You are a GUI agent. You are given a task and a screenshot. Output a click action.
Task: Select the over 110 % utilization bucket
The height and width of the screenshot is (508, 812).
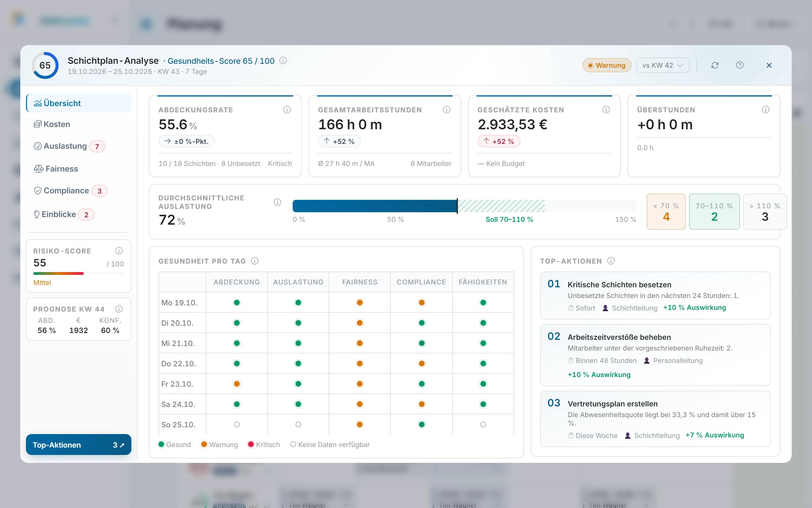tap(765, 212)
